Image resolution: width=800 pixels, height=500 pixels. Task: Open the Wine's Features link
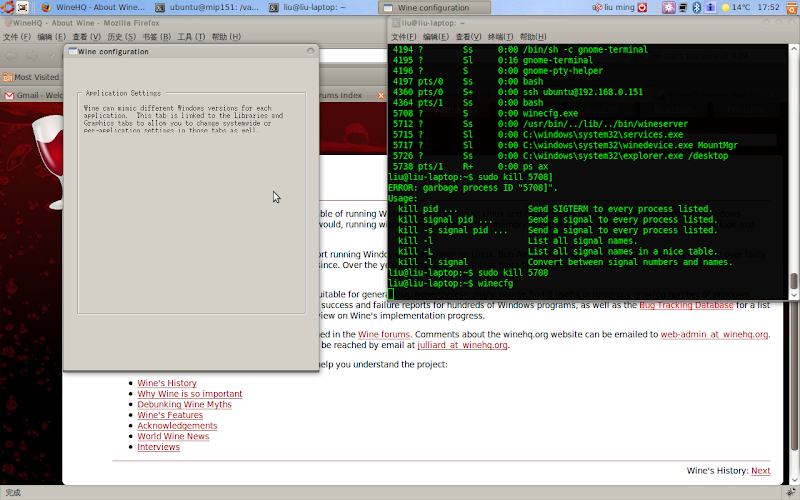170,415
